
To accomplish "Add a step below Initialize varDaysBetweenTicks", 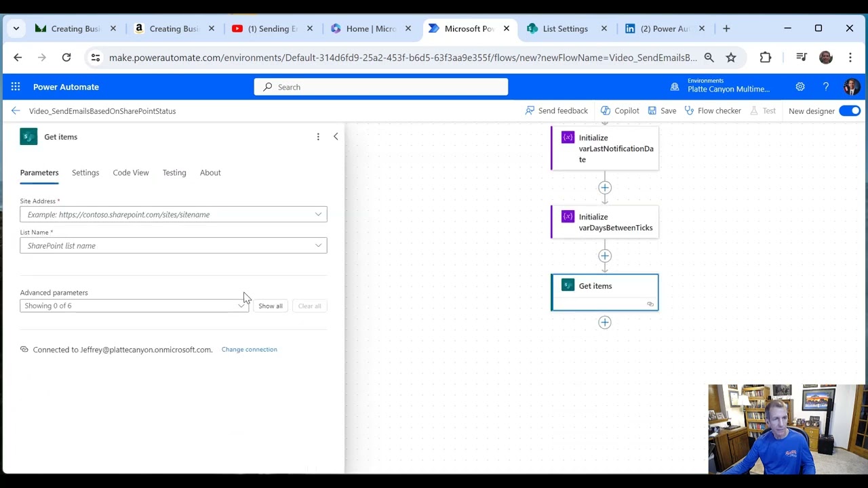I will (605, 256).
